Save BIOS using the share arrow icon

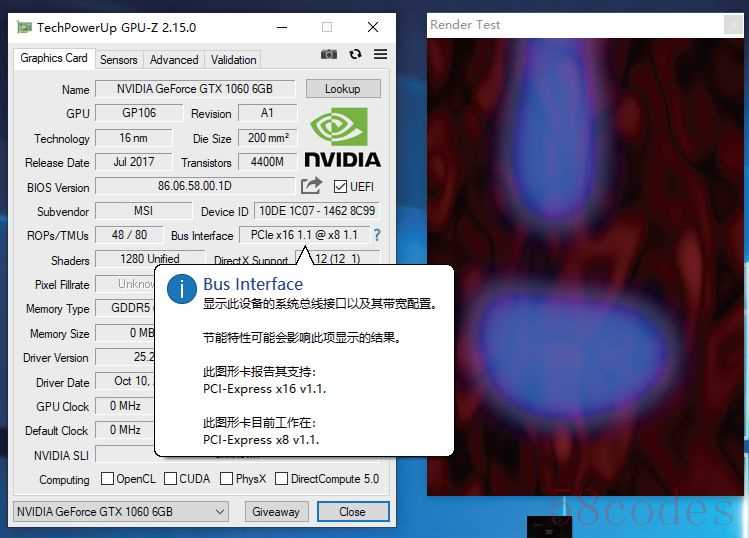311,186
